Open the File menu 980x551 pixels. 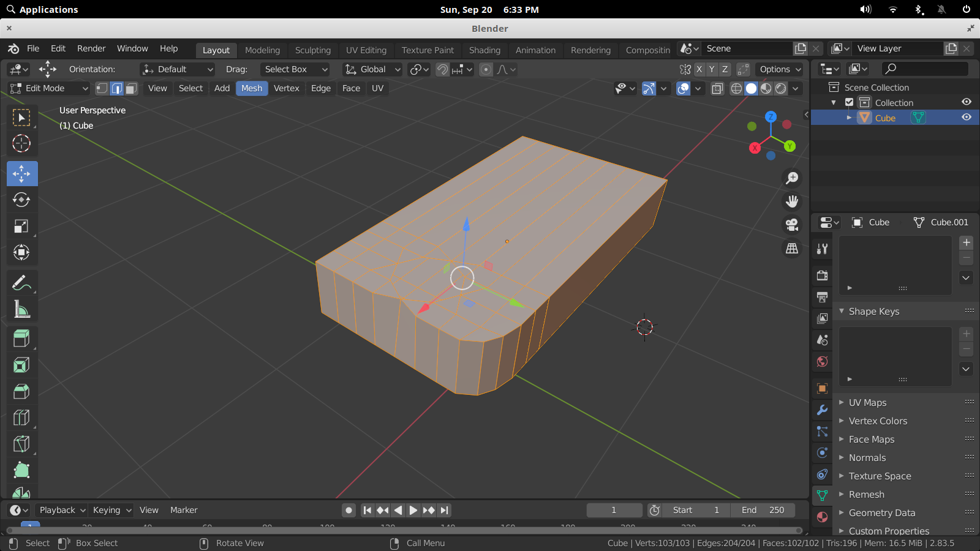[x=33, y=48]
